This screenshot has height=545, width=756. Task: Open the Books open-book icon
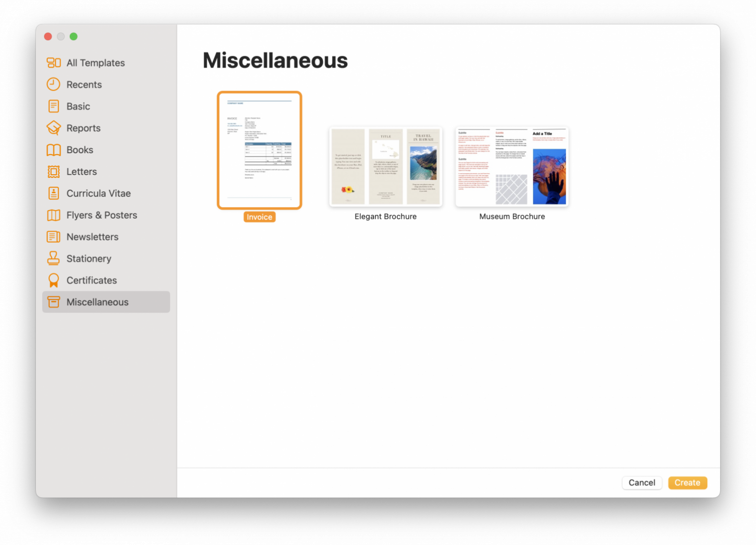(x=53, y=150)
